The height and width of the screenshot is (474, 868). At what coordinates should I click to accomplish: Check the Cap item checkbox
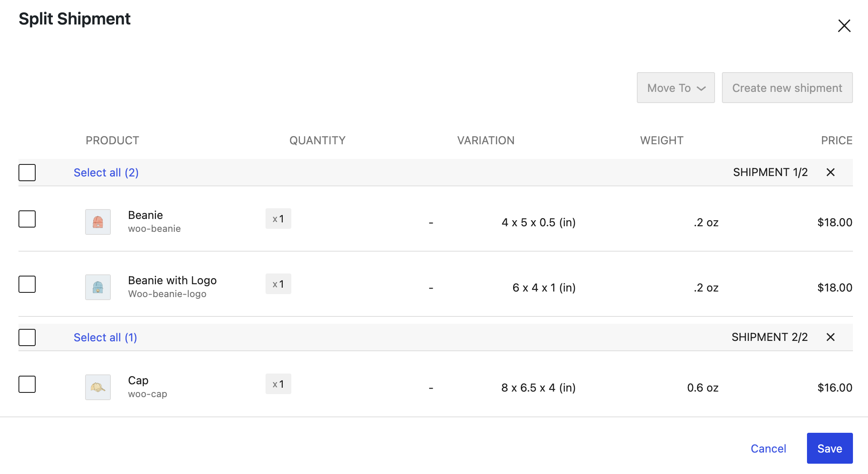(x=27, y=385)
